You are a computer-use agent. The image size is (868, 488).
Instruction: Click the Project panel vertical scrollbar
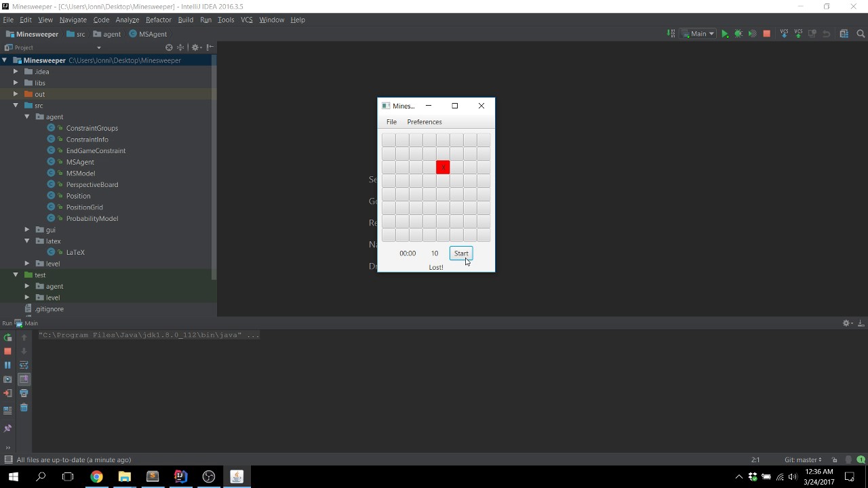click(x=214, y=167)
